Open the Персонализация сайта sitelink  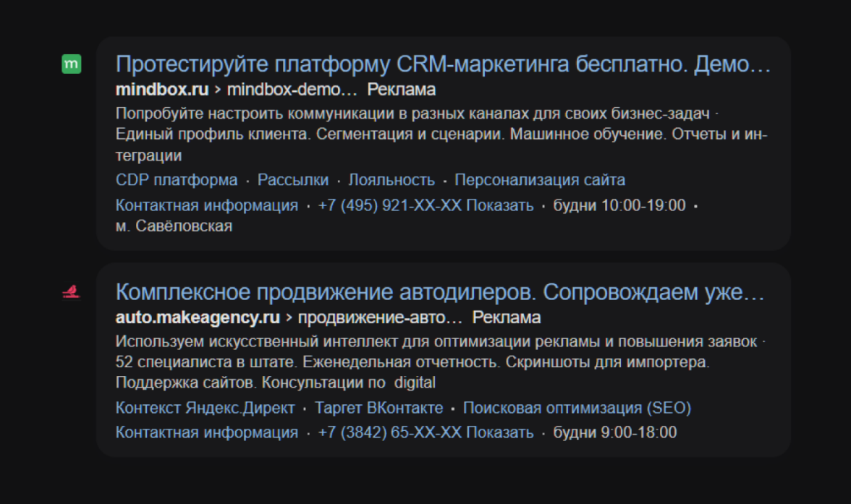(540, 179)
